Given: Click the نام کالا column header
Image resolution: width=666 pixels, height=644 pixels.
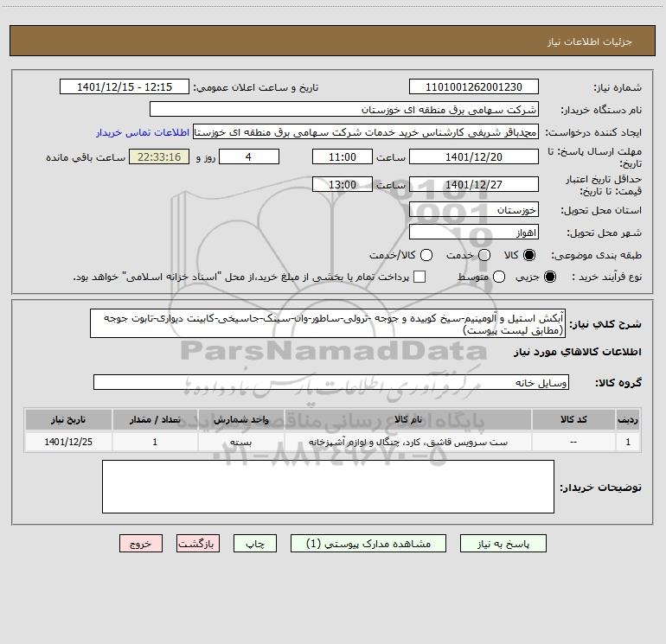Looking at the screenshot, I should pyautogui.click(x=407, y=419).
